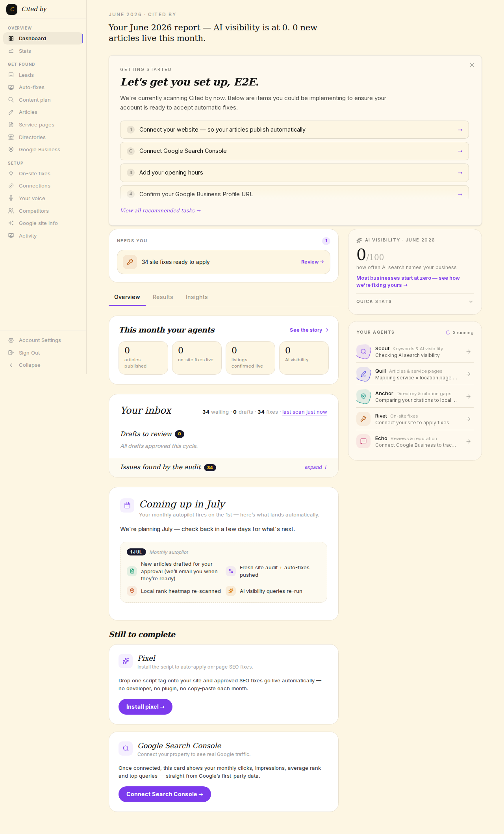Click the On-site fixes plug icon
This screenshot has height=834, width=504.
pyautogui.click(x=11, y=174)
